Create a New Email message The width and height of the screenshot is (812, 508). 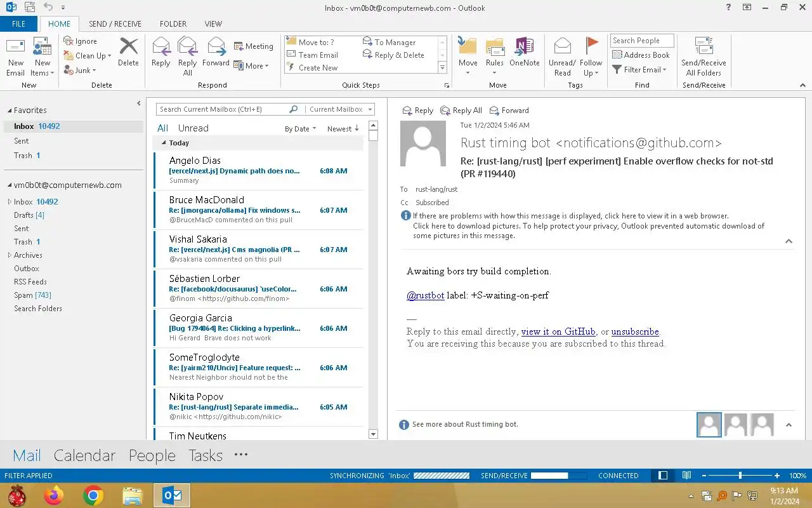click(x=16, y=57)
